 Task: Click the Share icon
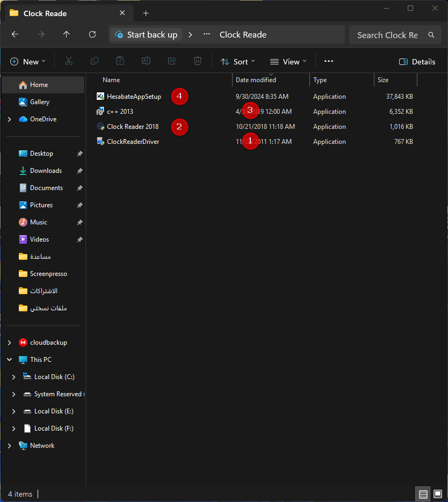coord(172,61)
